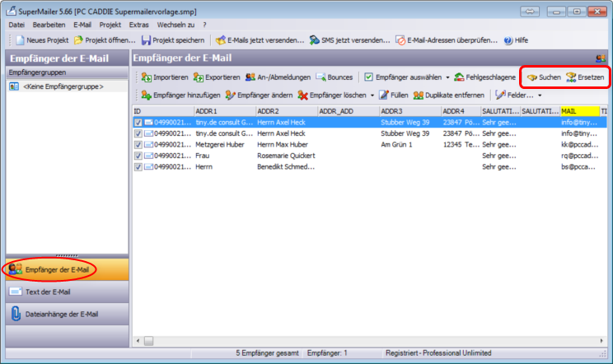Save with Projekt speichern icon

pos(147,40)
